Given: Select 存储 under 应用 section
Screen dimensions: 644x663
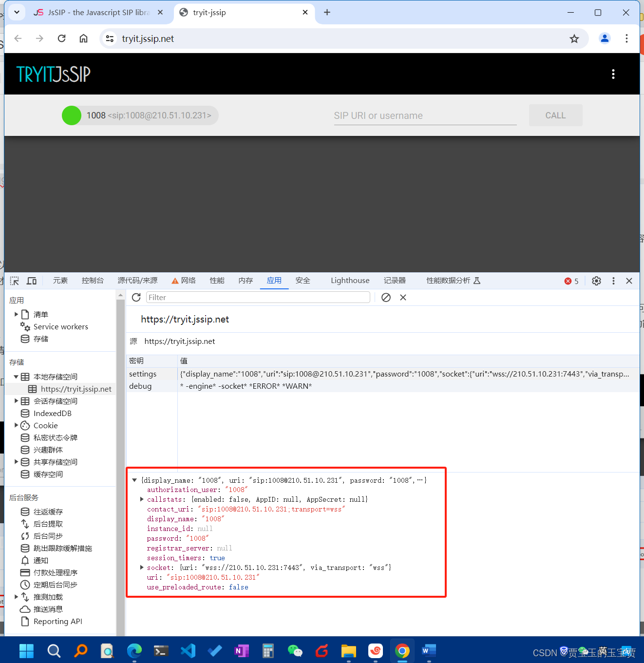Looking at the screenshot, I should [40, 339].
